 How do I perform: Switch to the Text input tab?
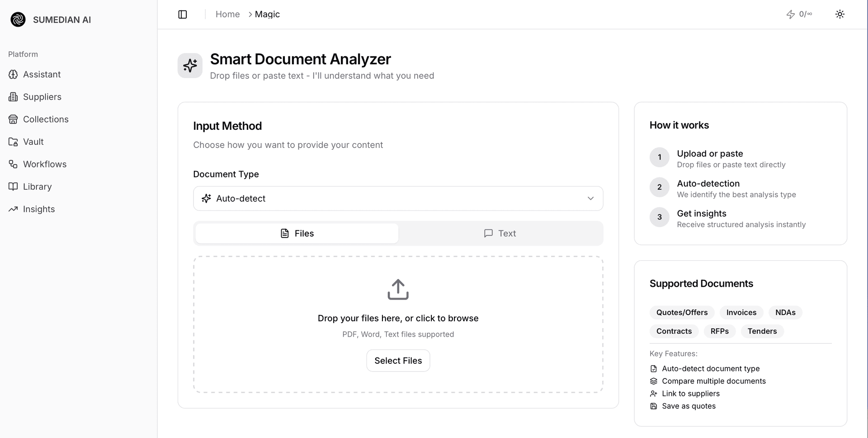click(x=500, y=233)
